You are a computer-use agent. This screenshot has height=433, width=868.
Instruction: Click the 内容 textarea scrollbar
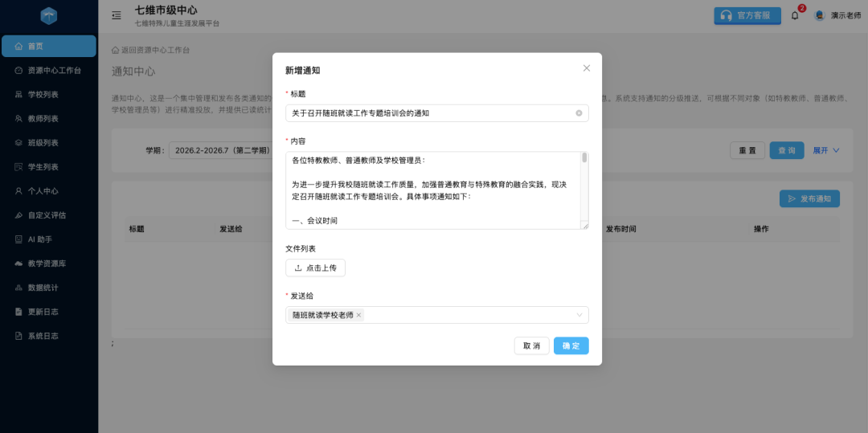(x=584, y=158)
